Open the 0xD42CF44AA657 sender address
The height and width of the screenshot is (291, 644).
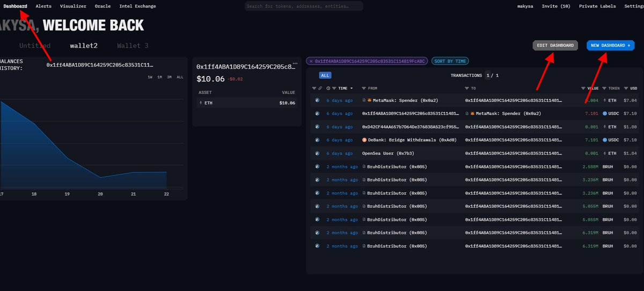click(411, 127)
